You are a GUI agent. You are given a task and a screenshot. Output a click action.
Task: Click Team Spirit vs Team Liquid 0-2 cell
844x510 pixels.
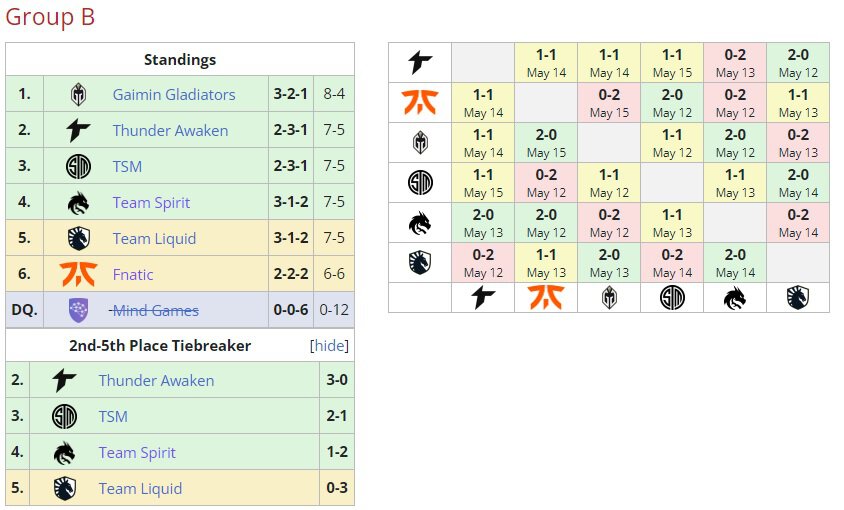tap(798, 223)
